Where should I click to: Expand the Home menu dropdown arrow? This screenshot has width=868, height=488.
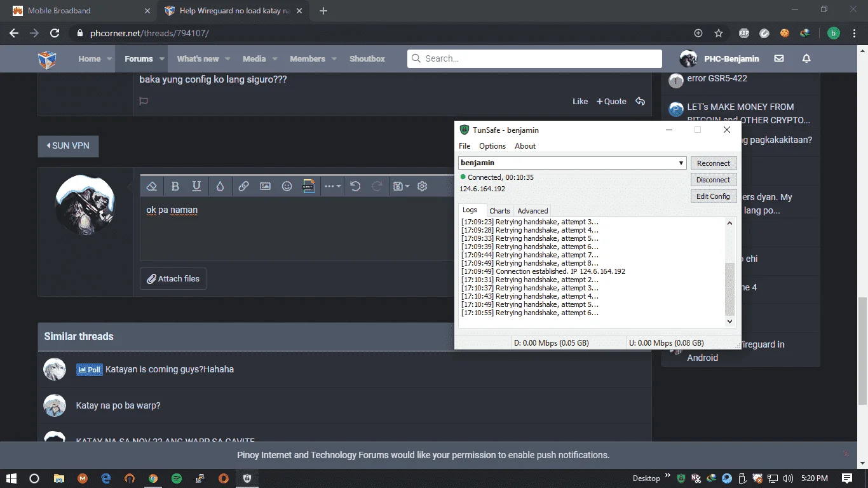110,58
